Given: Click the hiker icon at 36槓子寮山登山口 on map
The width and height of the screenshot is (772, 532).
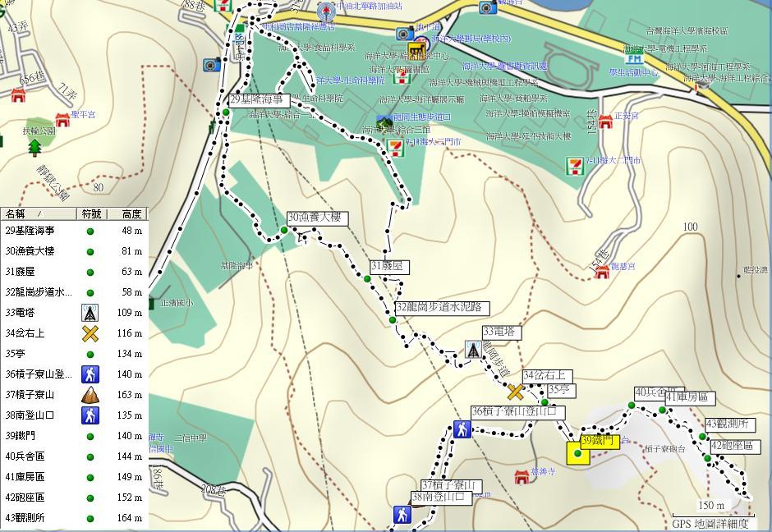Looking at the screenshot, I should coord(462,429).
